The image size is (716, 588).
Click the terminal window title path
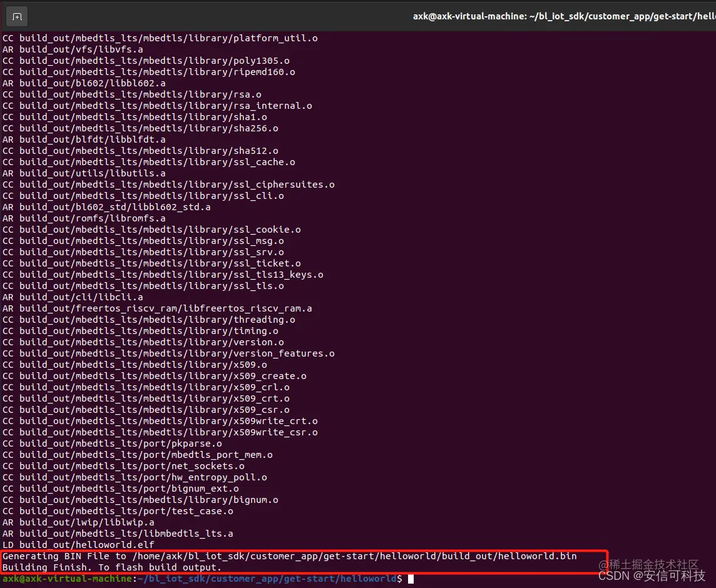pyautogui.click(x=564, y=16)
